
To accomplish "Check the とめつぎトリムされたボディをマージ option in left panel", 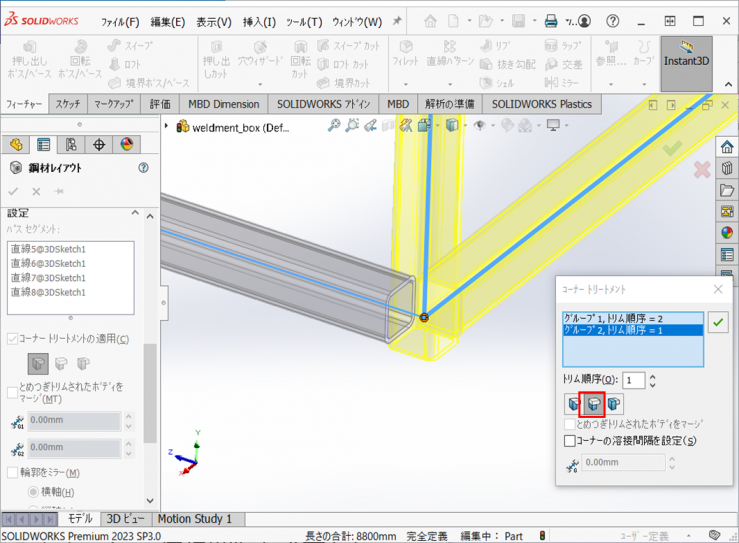I will click(x=12, y=392).
